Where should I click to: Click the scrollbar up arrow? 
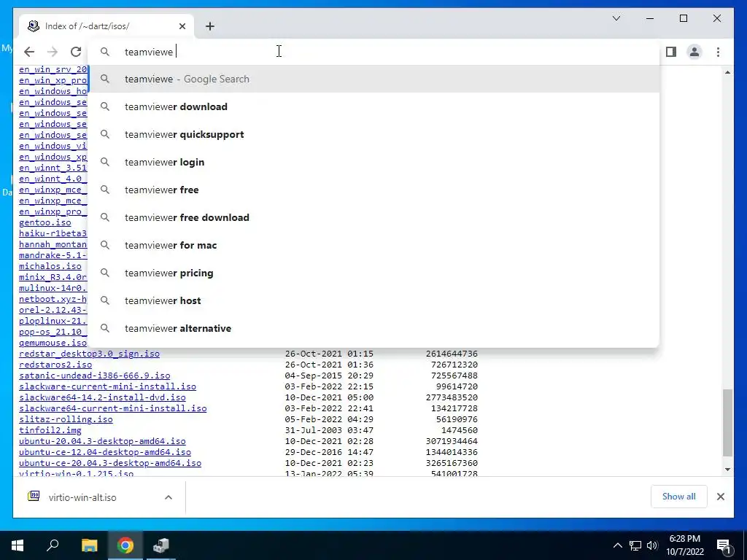[727, 72]
